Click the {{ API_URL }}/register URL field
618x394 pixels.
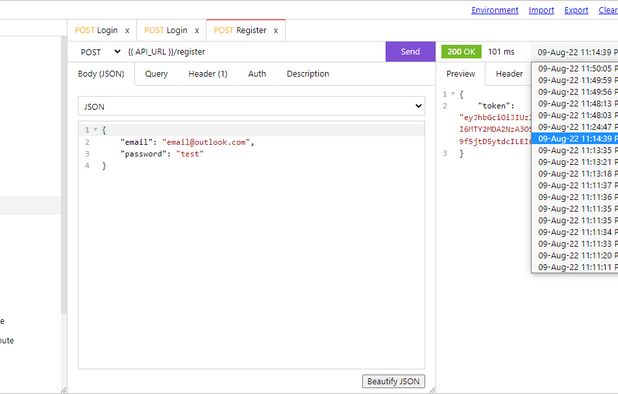tap(254, 52)
